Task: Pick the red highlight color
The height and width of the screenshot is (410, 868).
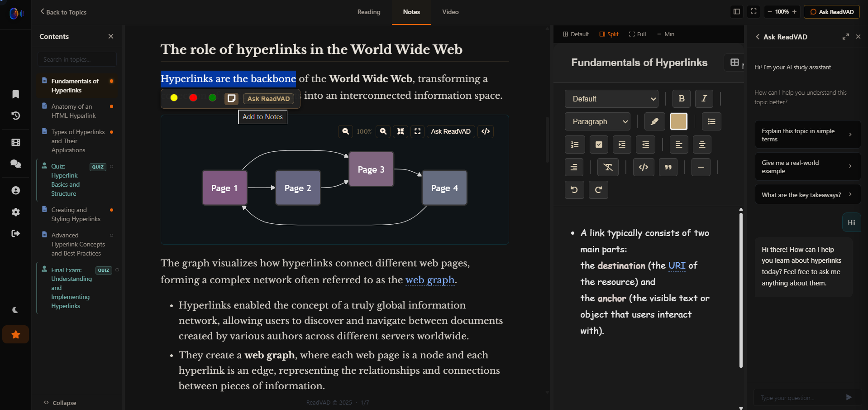Action: tap(193, 98)
